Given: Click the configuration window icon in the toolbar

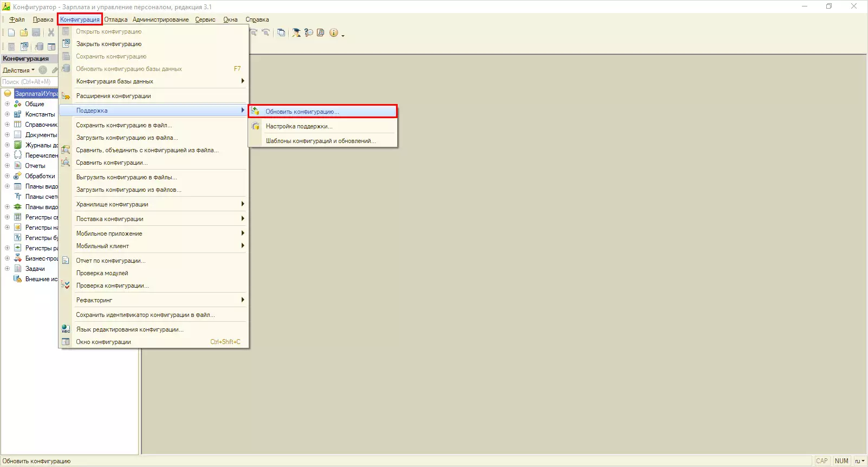Looking at the screenshot, I should click(x=51, y=47).
